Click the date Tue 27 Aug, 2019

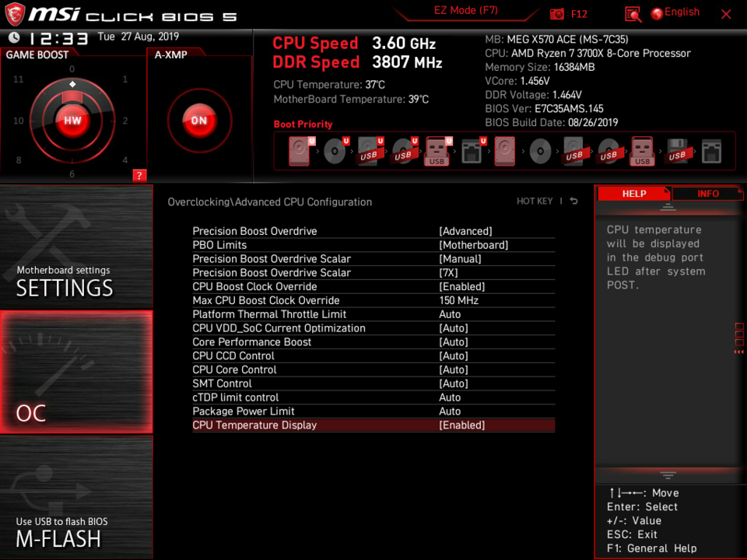coord(139,37)
